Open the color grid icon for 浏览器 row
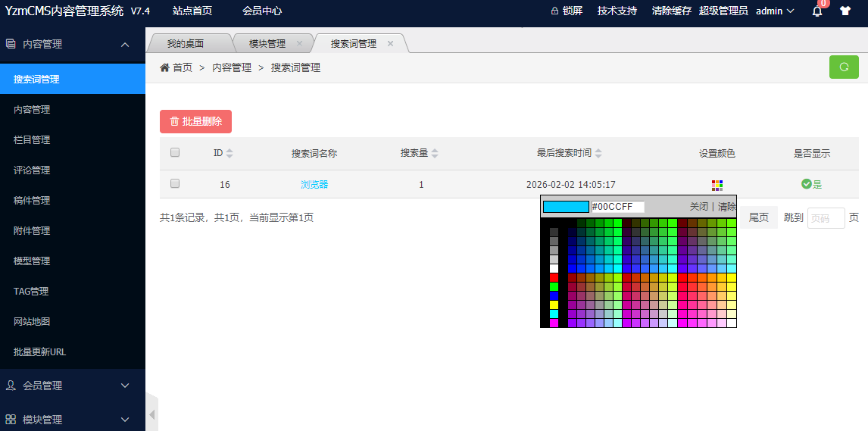 pos(717,186)
